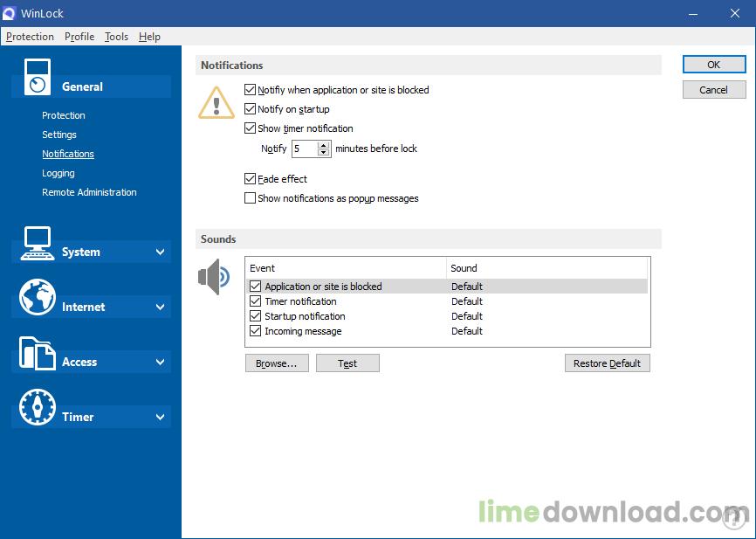756x539 pixels.
Task: Decrease notify minutes with down arrow
Action: click(324, 153)
